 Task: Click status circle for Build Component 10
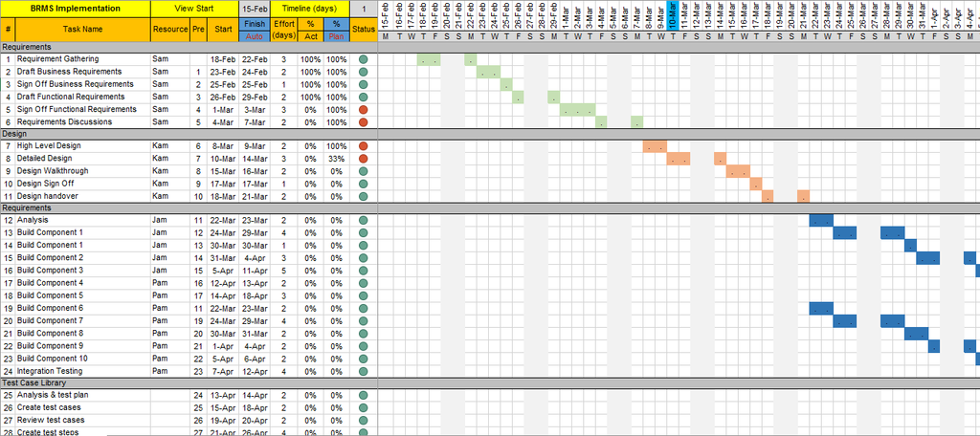pyautogui.click(x=363, y=359)
